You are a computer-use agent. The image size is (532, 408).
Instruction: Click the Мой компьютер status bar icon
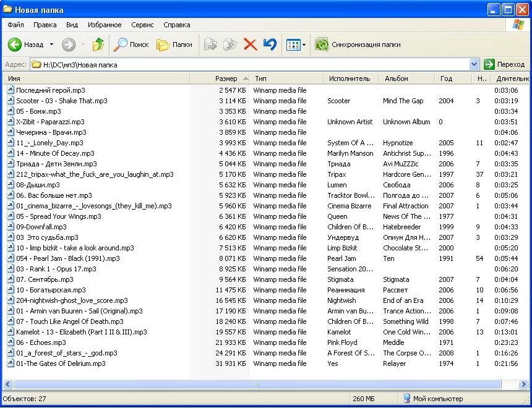pos(406,399)
